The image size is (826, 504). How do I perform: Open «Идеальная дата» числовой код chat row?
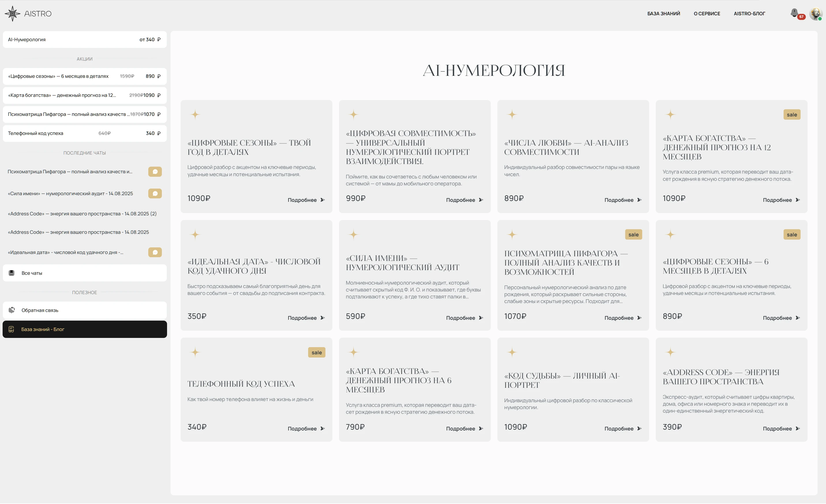coord(85,252)
